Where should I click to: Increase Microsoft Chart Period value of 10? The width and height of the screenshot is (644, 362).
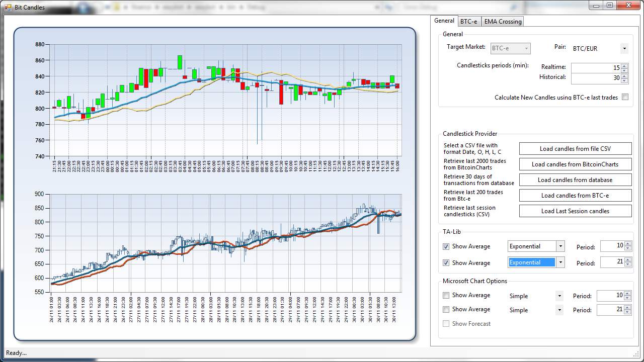click(627, 294)
